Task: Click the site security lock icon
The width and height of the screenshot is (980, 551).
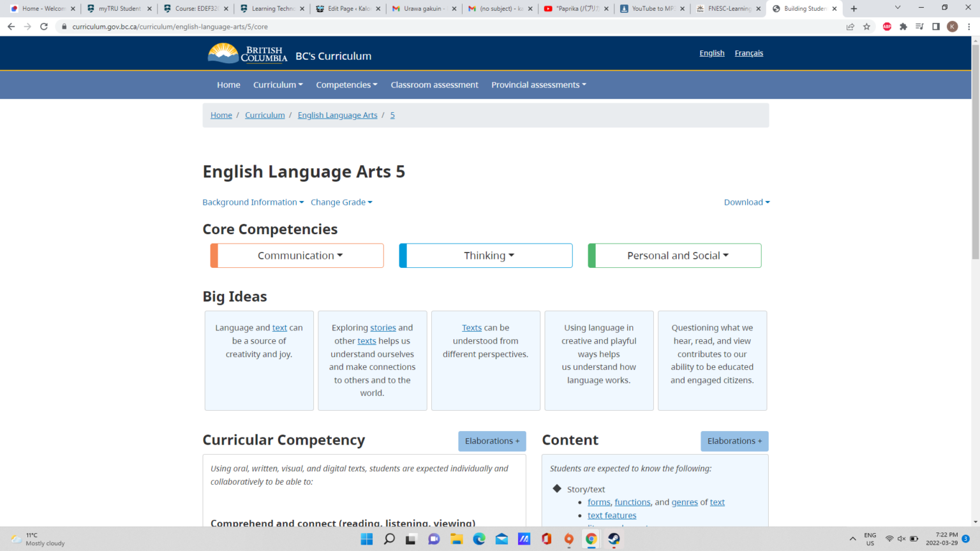Action: pos(64,27)
